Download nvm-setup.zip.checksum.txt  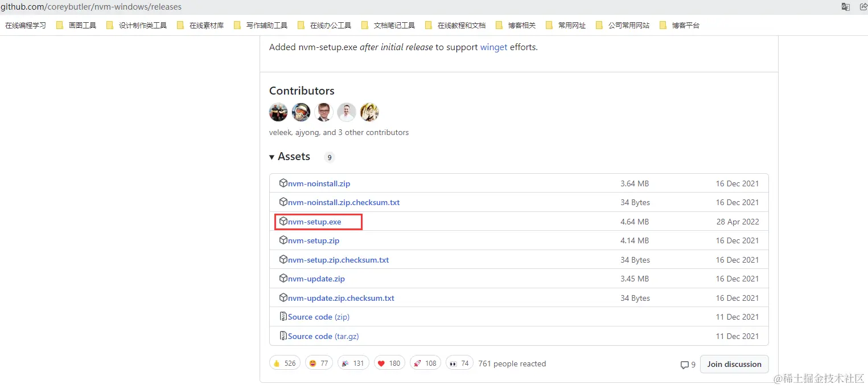point(338,260)
